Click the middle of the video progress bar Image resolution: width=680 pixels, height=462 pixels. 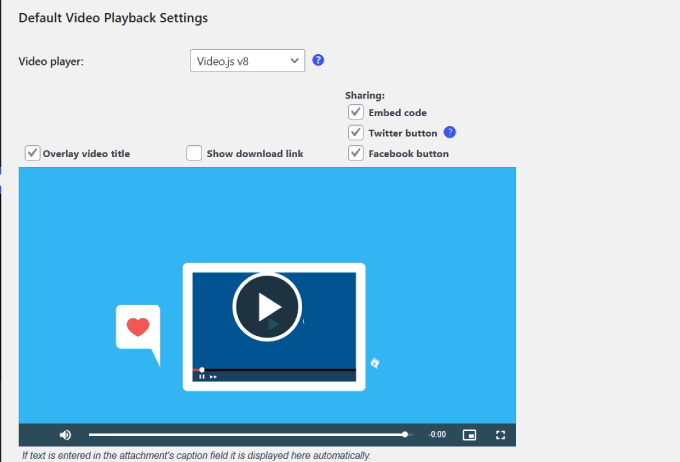point(247,435)
